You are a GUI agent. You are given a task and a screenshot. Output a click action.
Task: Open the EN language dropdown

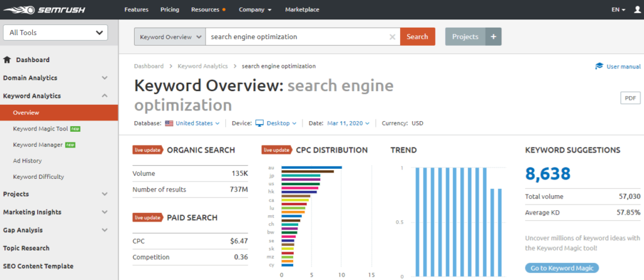click(618, 9)
